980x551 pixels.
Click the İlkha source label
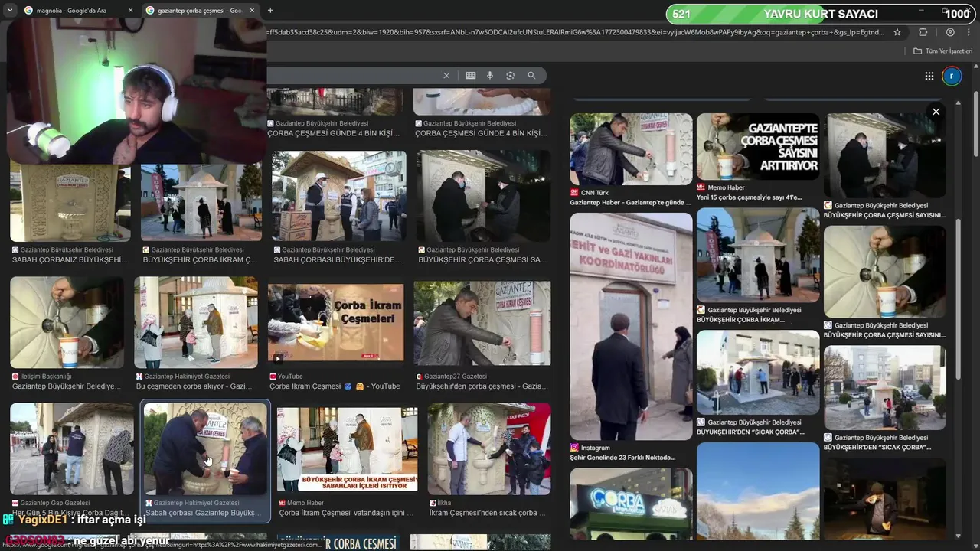(444, 503)
